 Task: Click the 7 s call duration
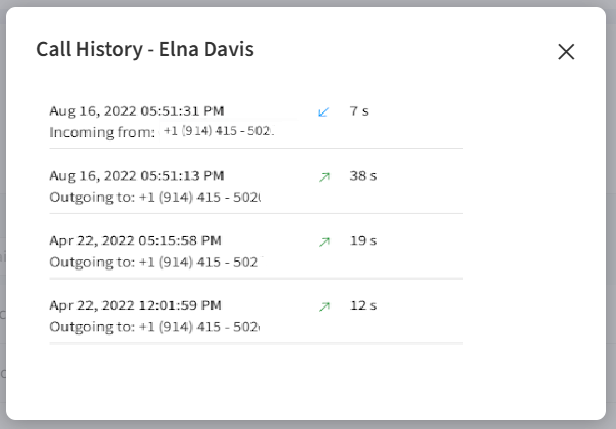[x=359, y=111]
